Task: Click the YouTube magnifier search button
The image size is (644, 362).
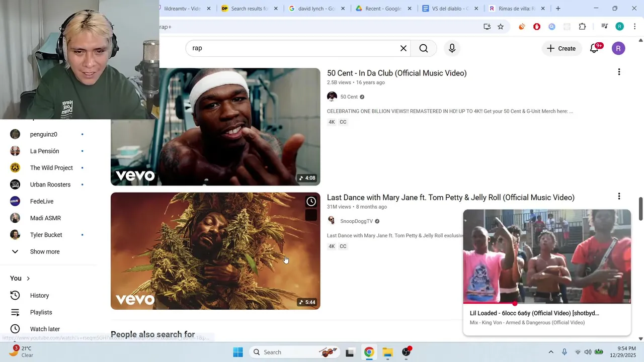Action: click(424, 48)
